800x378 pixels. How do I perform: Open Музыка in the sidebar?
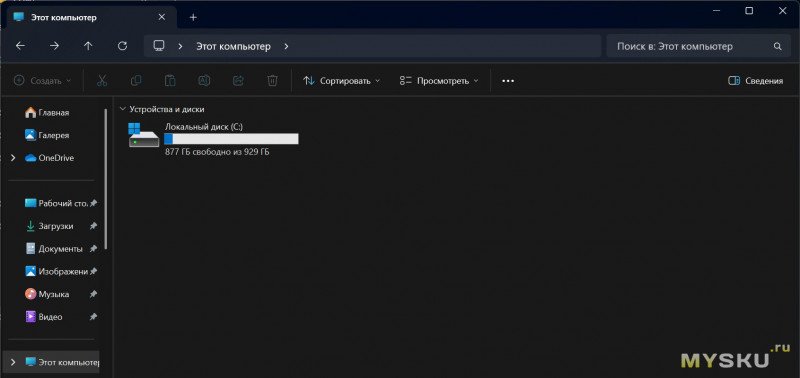click(47, 294)
